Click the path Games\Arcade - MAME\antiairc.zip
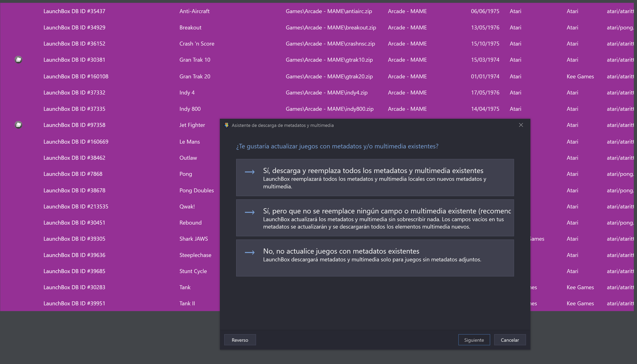 (x=329, y=11)
